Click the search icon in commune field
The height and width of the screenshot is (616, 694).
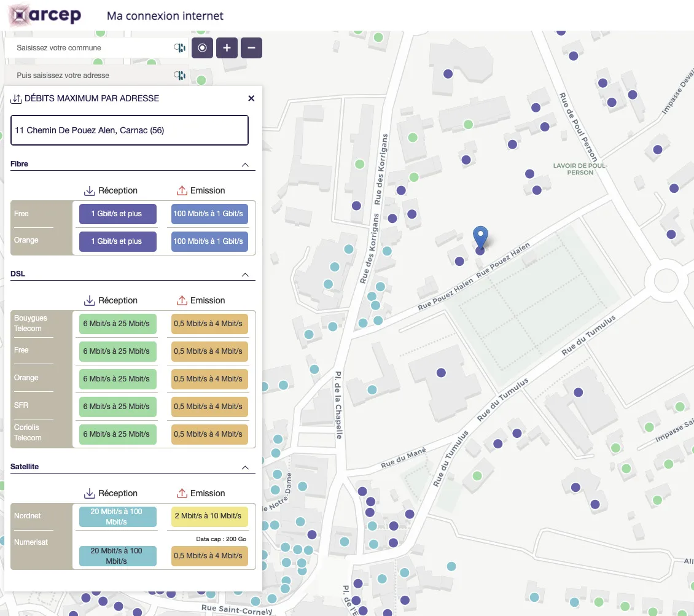tap(179, 48)
